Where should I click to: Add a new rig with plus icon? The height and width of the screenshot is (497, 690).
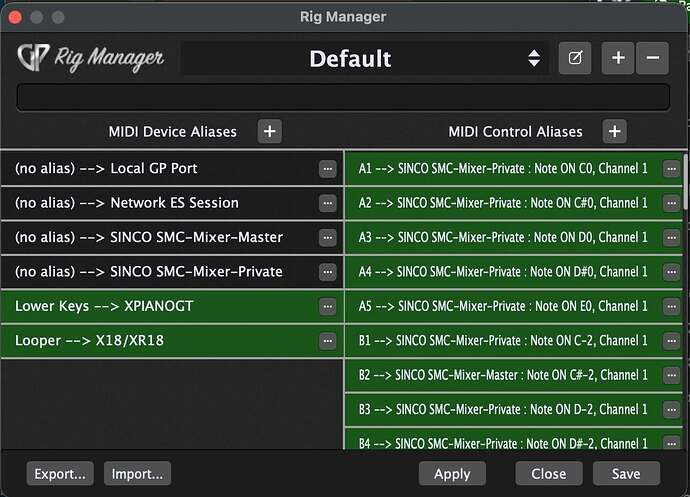[618, 58]
